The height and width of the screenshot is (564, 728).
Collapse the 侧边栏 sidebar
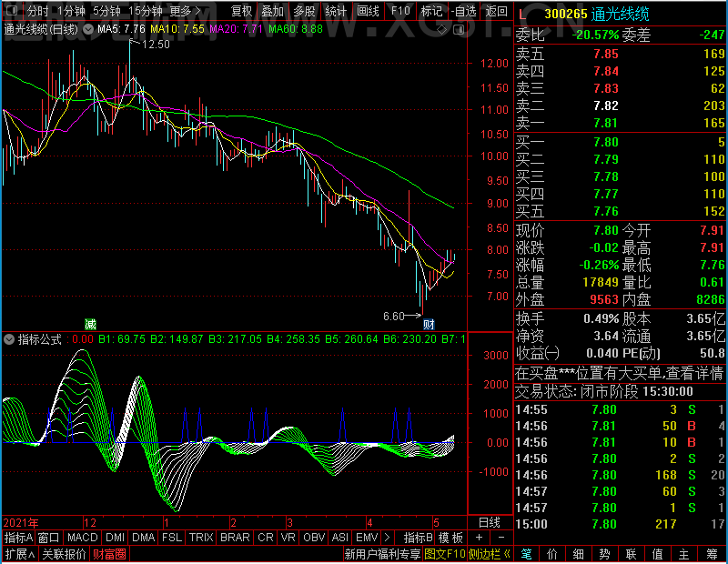(x=490, y=554)
